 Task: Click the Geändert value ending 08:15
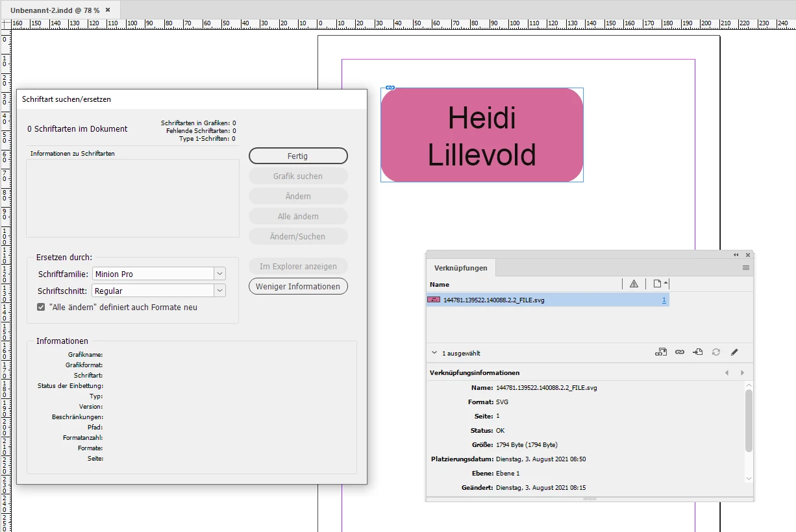click(541, 487)
